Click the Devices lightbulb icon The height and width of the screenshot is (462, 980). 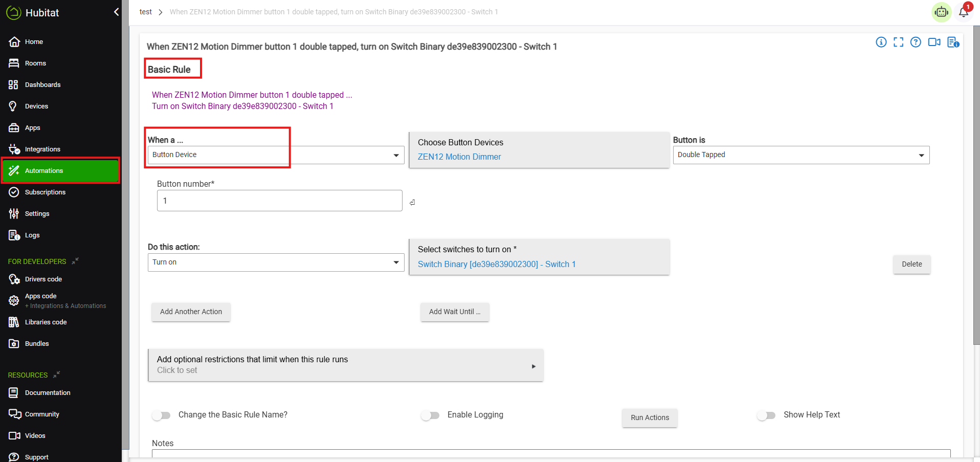click(13, 106)
